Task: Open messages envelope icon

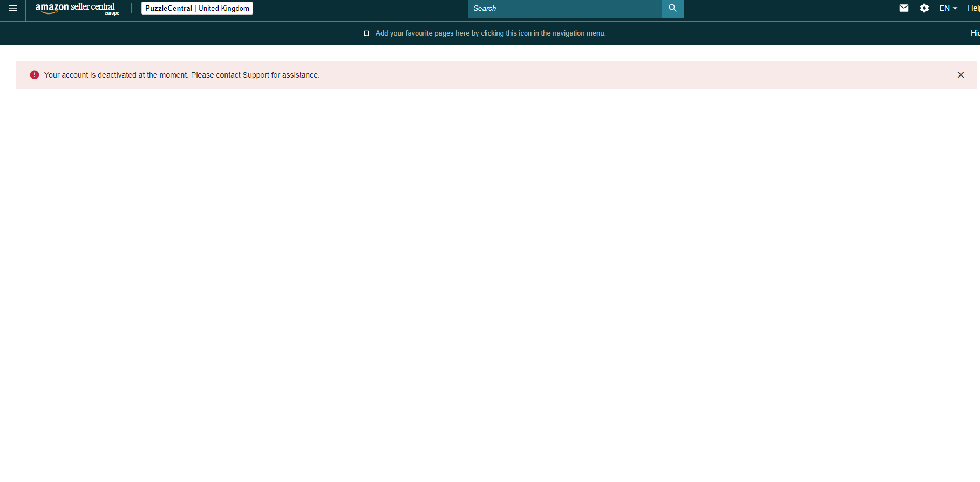Action: tap(904, 8)
